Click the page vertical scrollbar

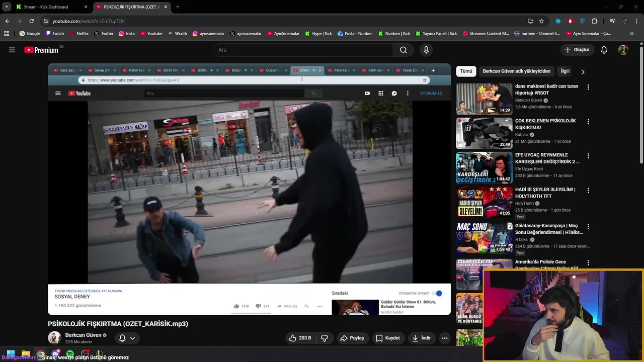641,106
